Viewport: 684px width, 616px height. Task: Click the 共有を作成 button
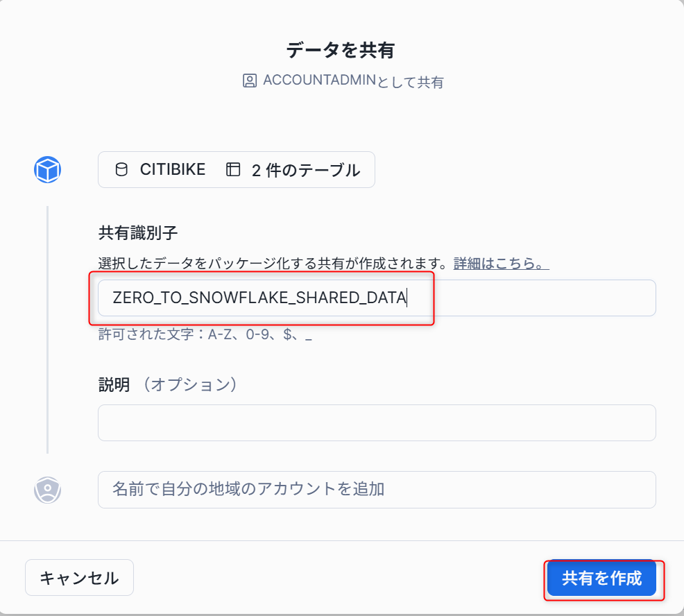(602, 578)
